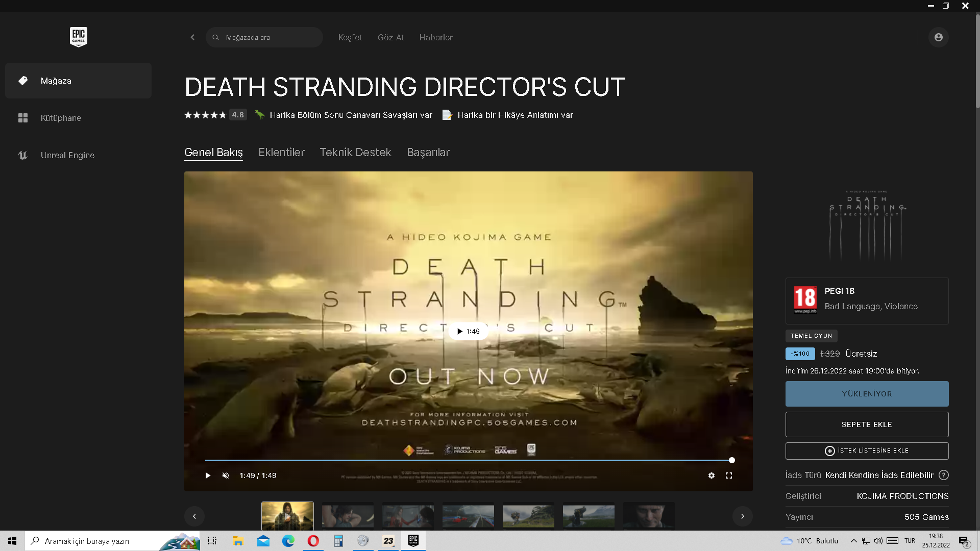The image size is (980, 551).
Task: Add game to wishlist via İstek Listesine Ekle
Action: [867, 450]
